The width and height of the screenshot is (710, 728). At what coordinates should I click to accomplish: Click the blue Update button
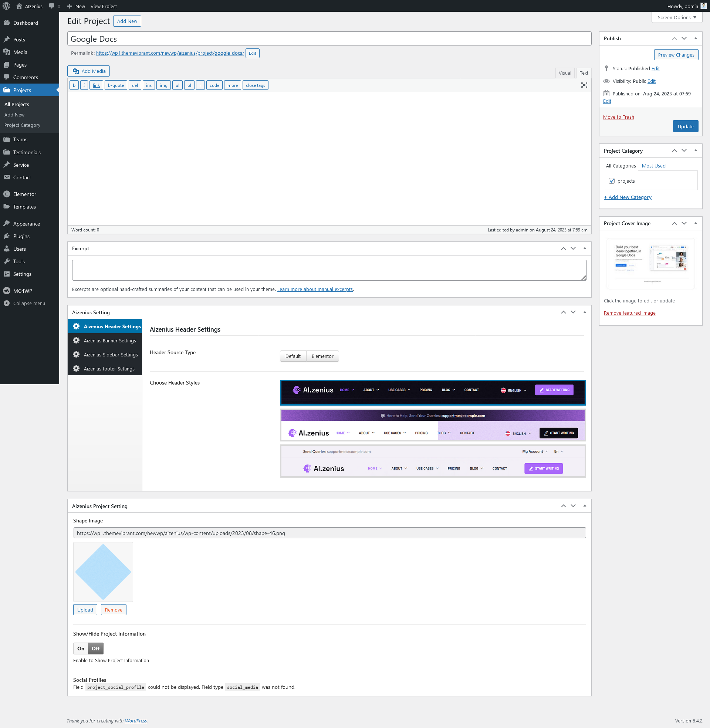pos(685,127)
